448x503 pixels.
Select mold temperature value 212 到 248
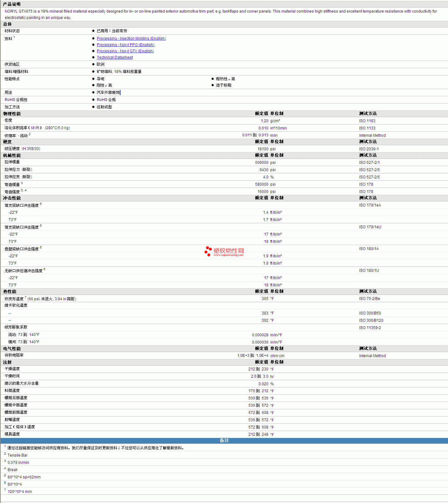(x=258, y=434)
